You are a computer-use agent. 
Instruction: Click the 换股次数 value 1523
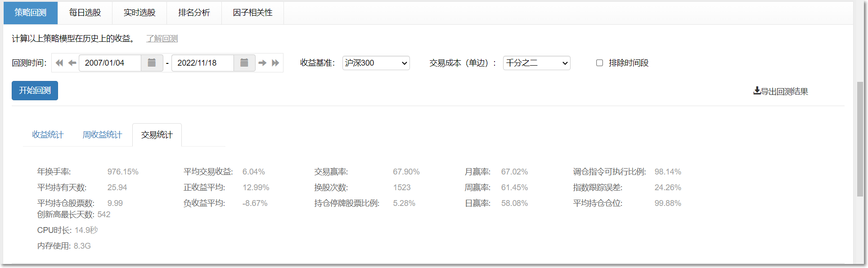point(402,188)
